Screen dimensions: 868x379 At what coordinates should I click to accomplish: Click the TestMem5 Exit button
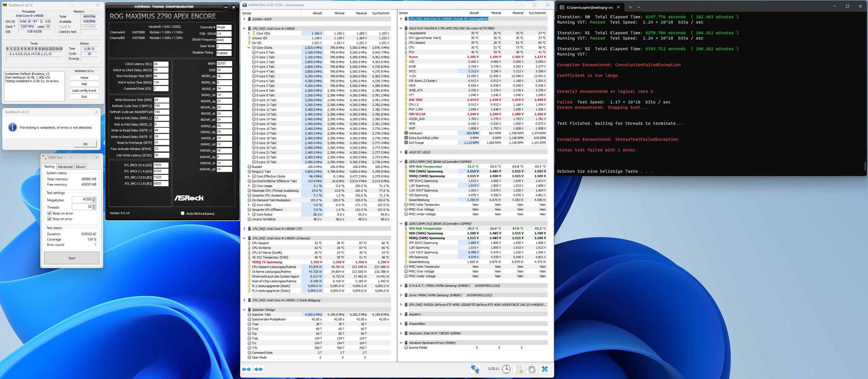84,97
